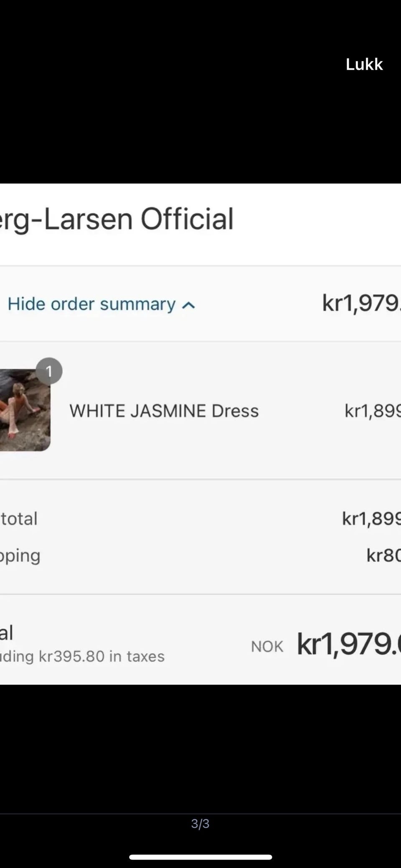Tap the order total beside Hide order summary
Viewport: 401px width, 868px height.
pyautogui.click(x=361, y=303)
